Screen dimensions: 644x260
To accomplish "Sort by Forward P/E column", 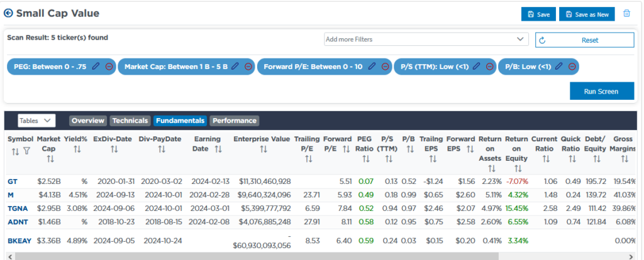I will pyautogui.click(x=347, y=149).
